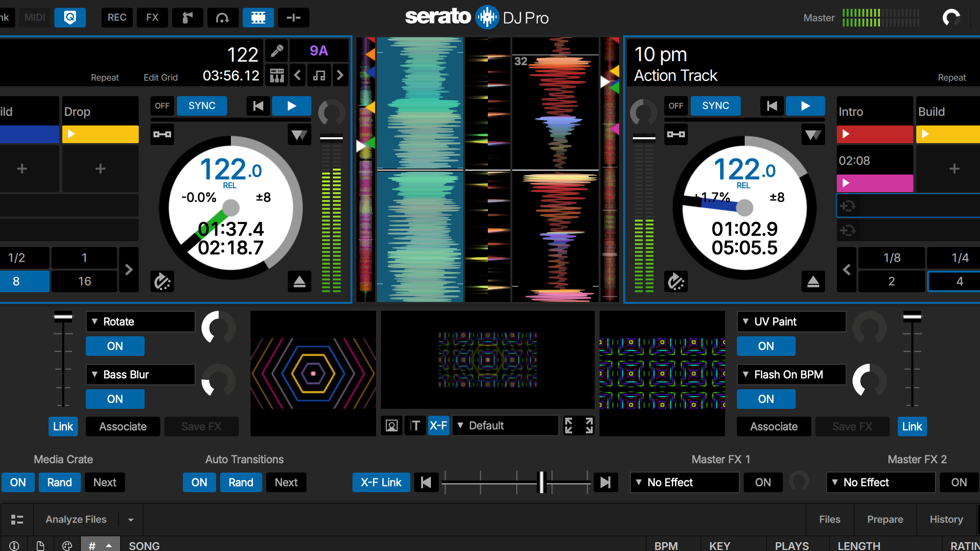Click the fullscreen video output icon
Screen dimensions: 980x551
click(x=579, y=426)
